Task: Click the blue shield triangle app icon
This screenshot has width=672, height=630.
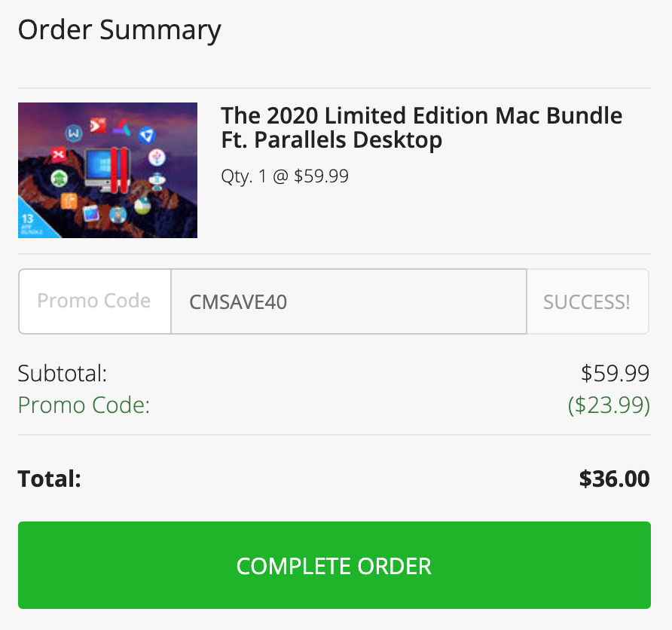Action: [147, 136]
